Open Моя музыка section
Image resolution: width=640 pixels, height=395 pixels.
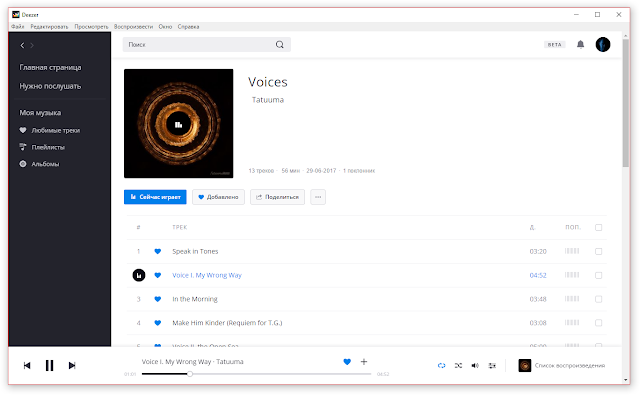[40, 113]
